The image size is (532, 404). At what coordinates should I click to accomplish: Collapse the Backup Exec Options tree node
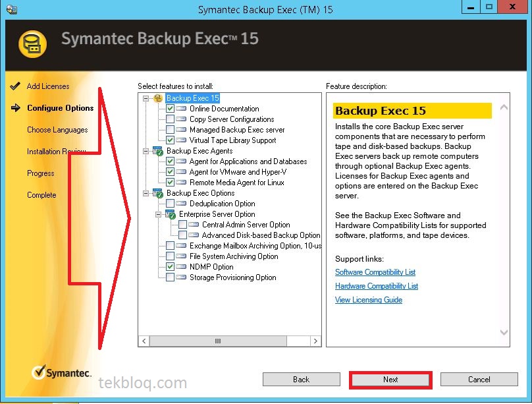click(146, 193)
